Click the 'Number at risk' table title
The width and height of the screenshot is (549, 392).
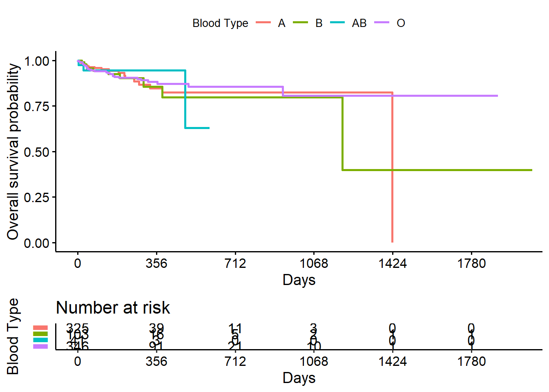click(x=113, y=308)
